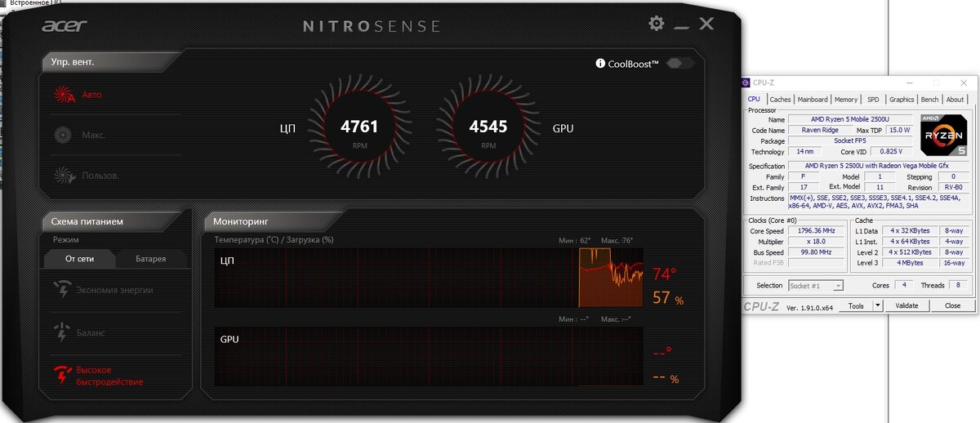This screenshot has height=423, width=980.
Task: Click the Баланс plug icon
Action: [x=62, y=333]
